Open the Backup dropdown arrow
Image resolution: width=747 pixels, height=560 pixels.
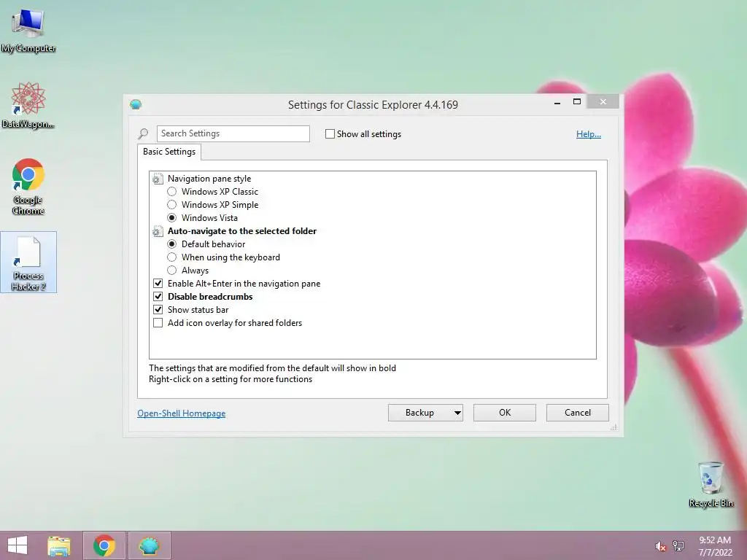click(457, 413)
